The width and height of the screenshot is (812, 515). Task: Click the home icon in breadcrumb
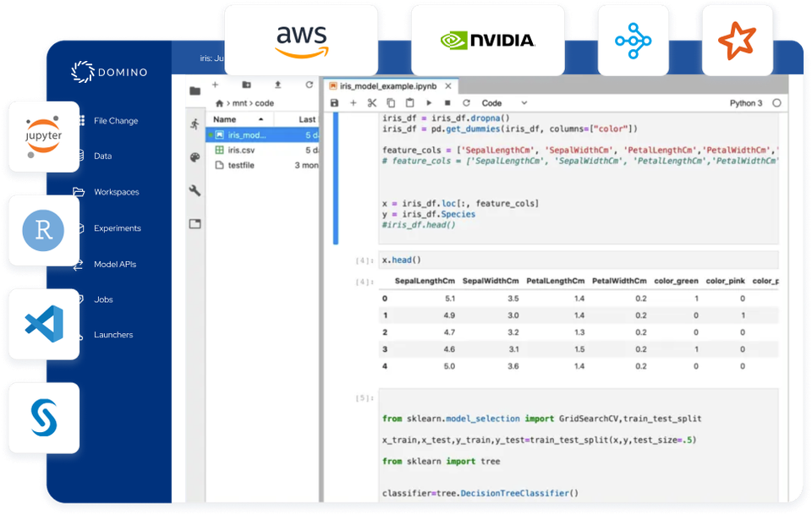tap(220, 103)
